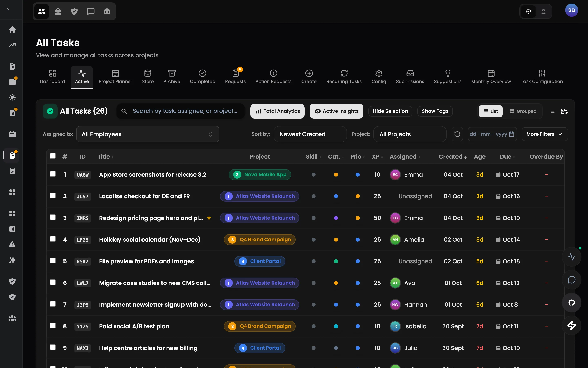
Task: Expand the left sidebar chevron
Action: (8, 10)
